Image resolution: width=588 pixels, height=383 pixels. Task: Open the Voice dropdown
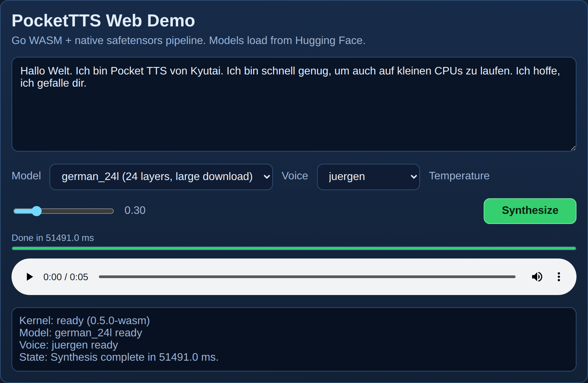(369, 177)
